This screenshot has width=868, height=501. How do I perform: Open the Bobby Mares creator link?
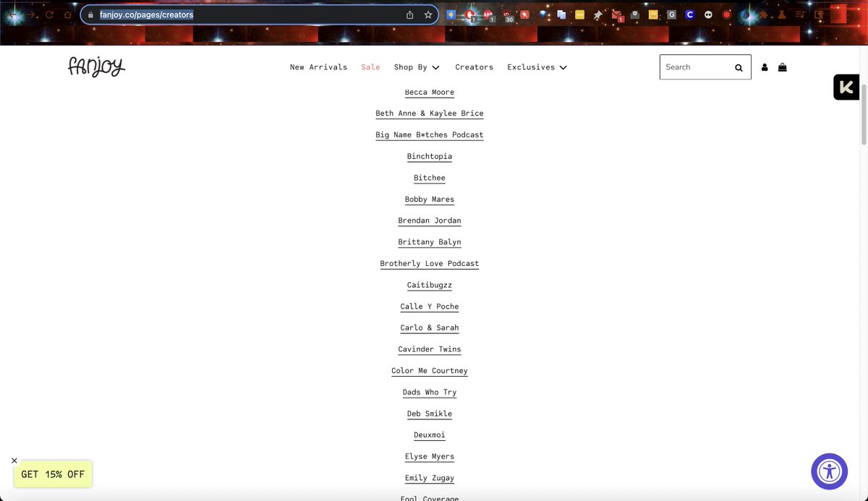(430, 200)
